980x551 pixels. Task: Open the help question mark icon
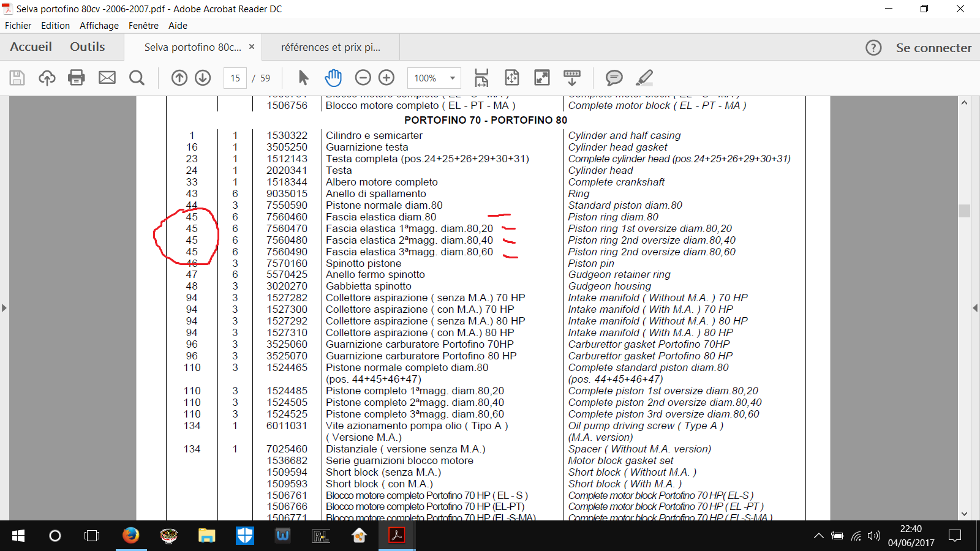click(x=873, y=48)
